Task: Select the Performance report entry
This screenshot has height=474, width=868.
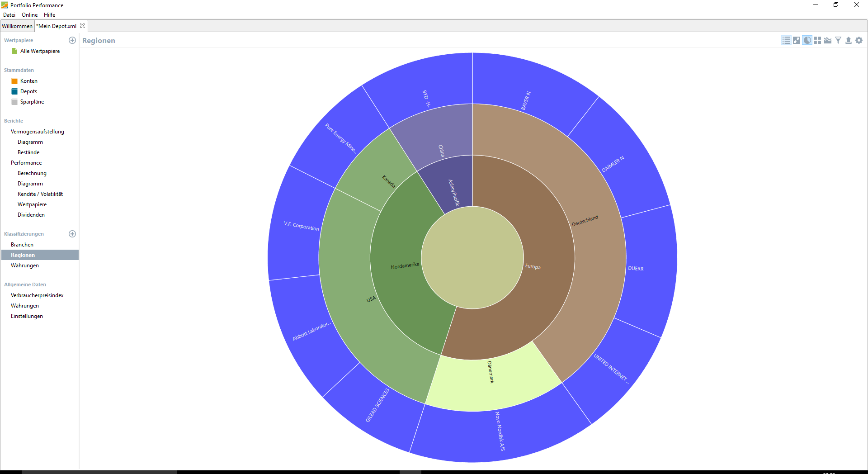Action: pyautogui.click(x=26, y=163)
